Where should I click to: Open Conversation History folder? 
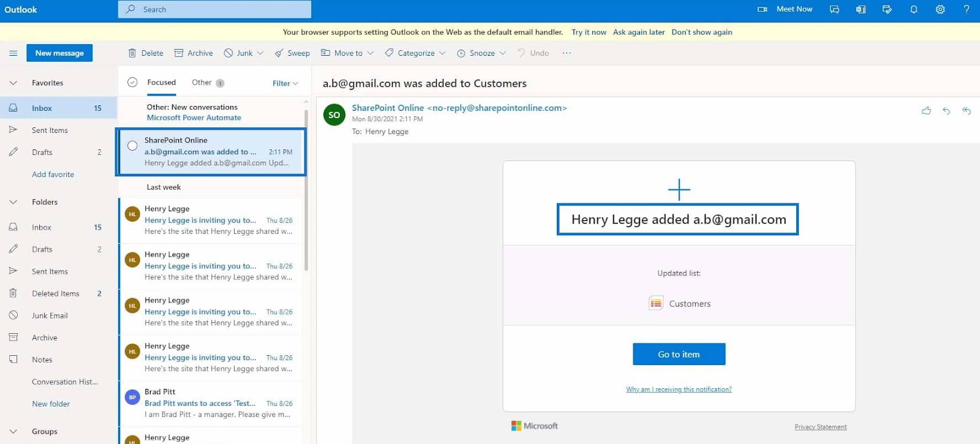tap(65, 382)
